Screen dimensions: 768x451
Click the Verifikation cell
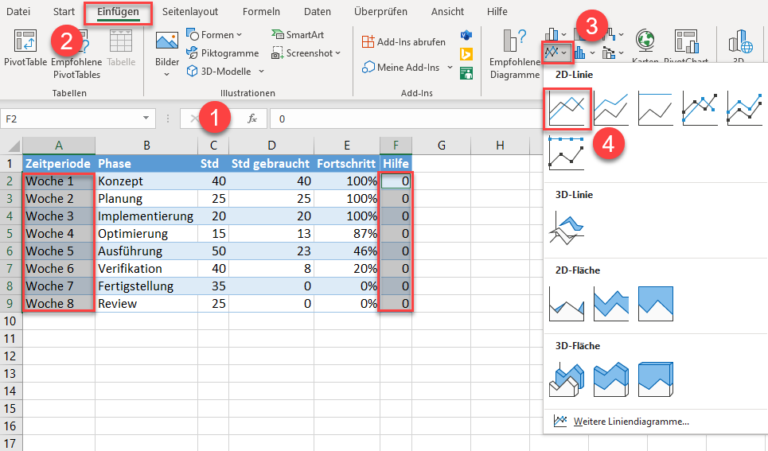point(146,268)
